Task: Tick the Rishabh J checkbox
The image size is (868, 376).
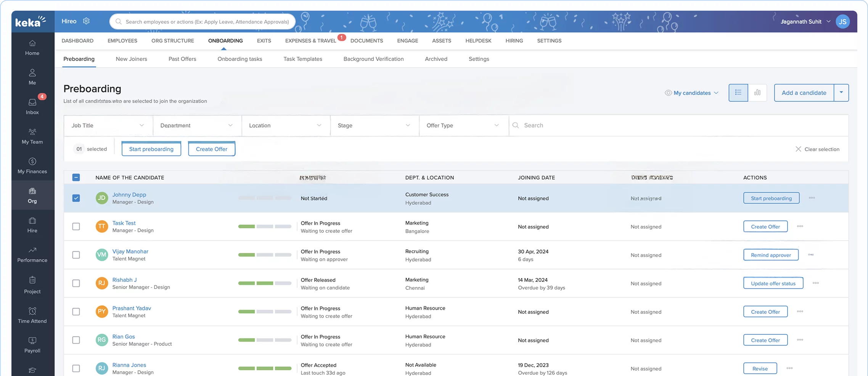Action: tap(76, 283)
